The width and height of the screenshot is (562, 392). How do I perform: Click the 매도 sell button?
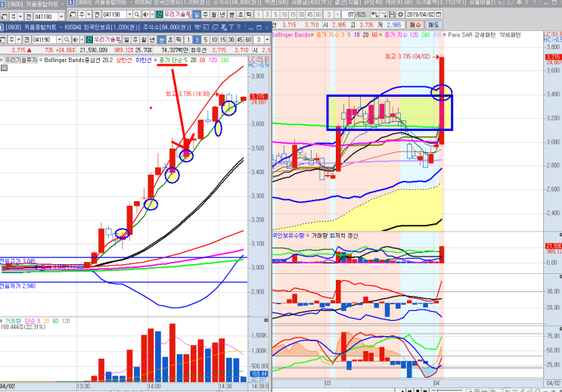pos(433,25)
